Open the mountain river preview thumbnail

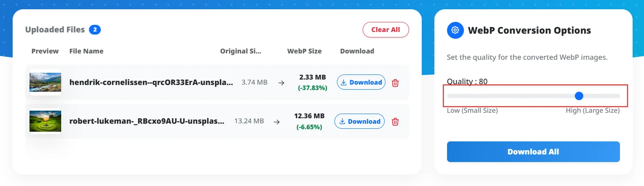45,82
